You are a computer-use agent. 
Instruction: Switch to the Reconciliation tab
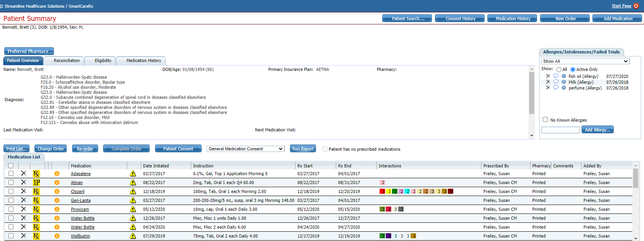point(67,61)
